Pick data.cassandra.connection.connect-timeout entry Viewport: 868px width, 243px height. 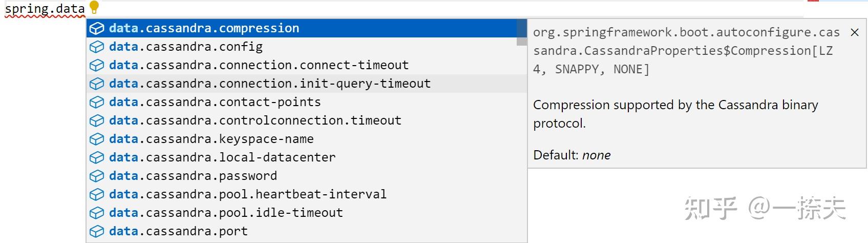(x=306, y=65)
